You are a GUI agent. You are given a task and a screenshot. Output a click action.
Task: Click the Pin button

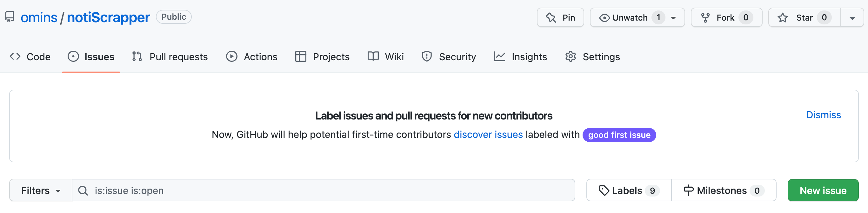point(560,17)
